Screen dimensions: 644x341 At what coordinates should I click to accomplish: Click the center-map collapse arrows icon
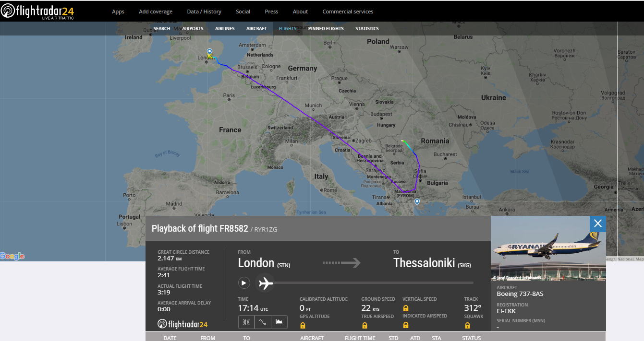click(246, 322)
